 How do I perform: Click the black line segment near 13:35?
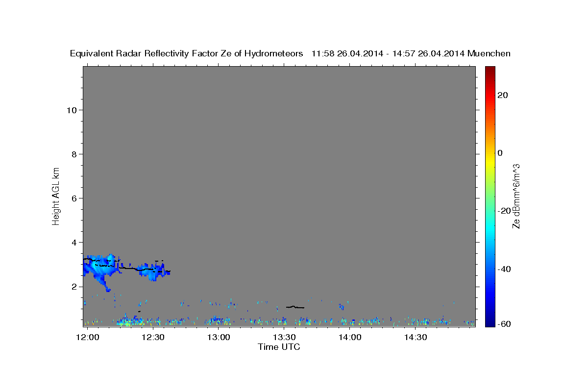click(295, 307)
